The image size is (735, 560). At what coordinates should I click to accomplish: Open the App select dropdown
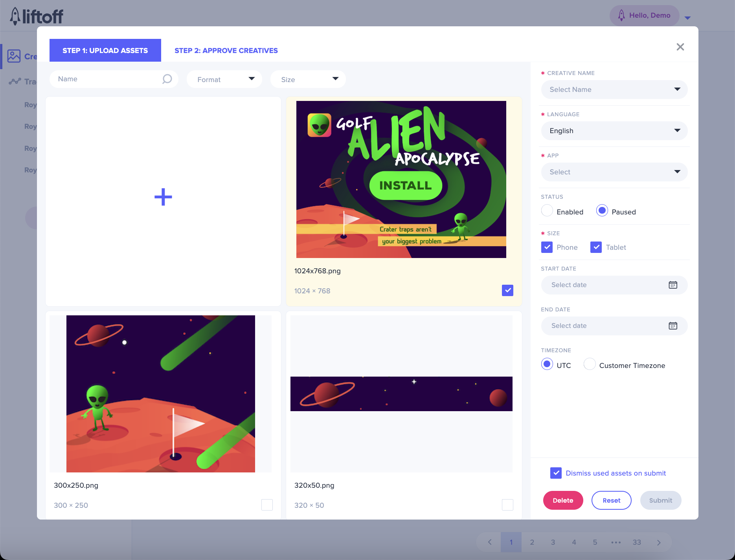[614, 172]
